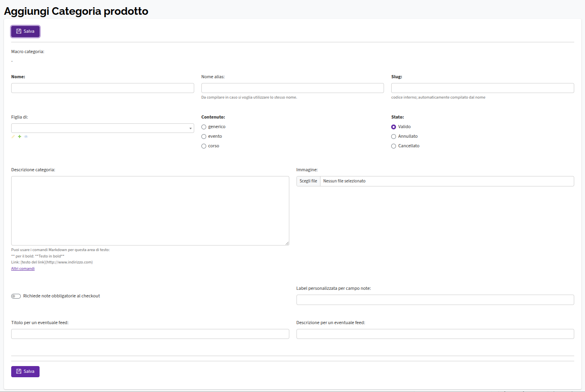Focus the Nome alias input field
This screenshot has height=392, width=585.
(292, 88)
